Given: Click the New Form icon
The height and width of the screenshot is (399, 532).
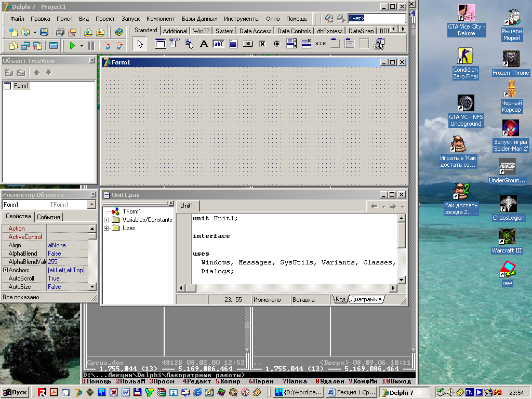Looking at the screenshot, I should pyautogui.click(x=54, y=46).
